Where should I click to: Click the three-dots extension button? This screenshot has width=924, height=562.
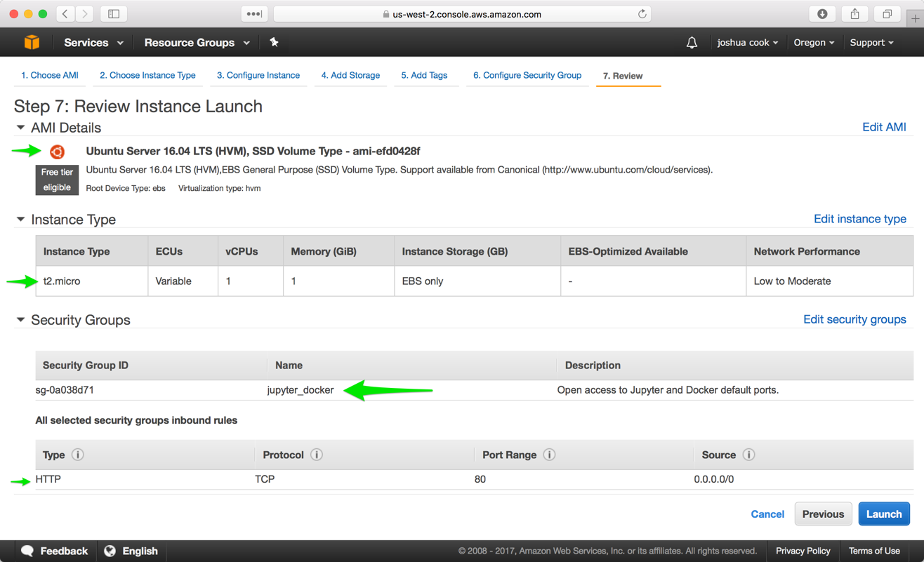(254, 13)
